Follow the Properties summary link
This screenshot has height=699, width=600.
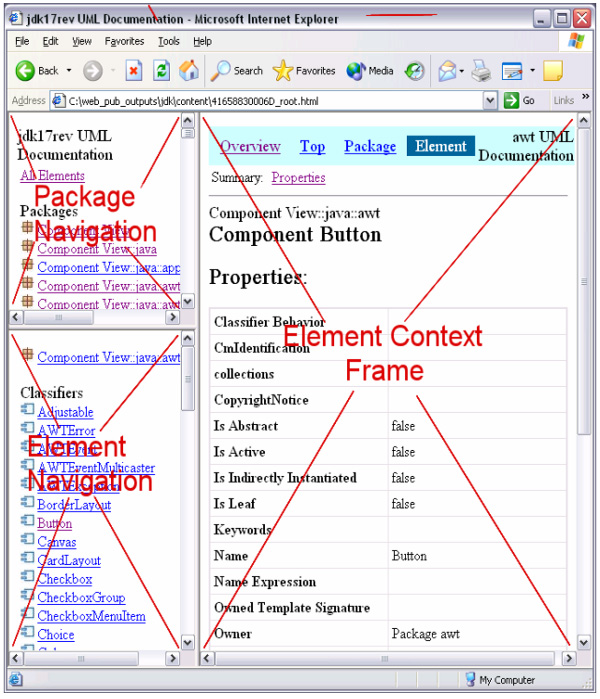tap(298, 177)
